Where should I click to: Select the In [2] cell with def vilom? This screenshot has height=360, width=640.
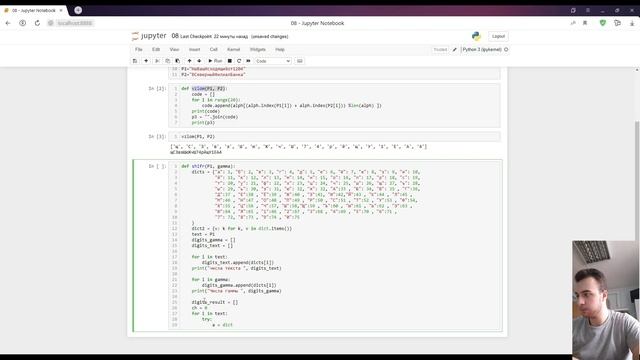click(334, 105)
